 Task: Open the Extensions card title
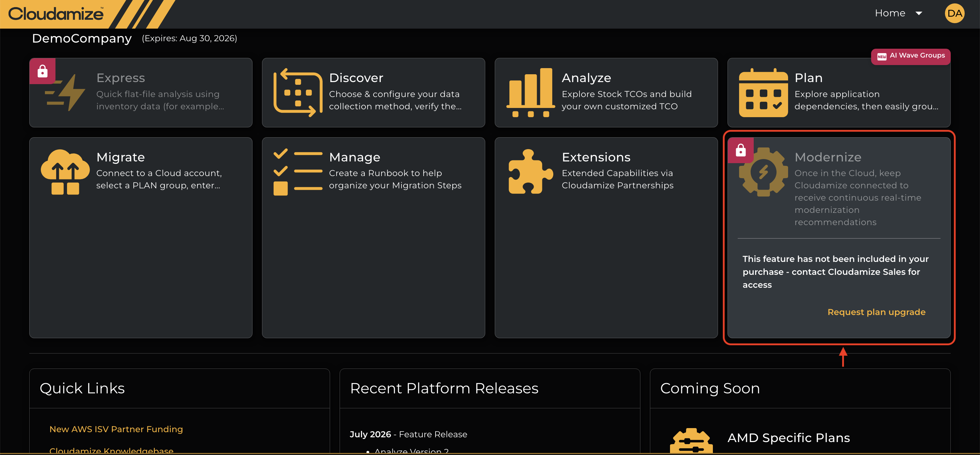tap(596, 157)
